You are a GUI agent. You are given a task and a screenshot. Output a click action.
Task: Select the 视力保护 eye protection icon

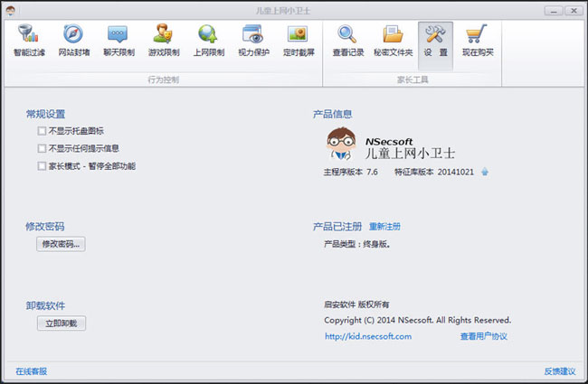[x=253, y=41]
